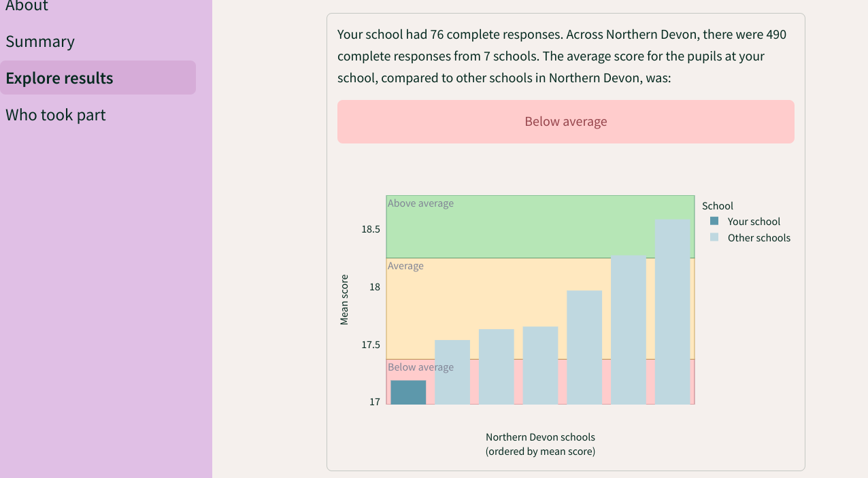Screen dimensions: 868x478
Task: Open the Who took part page
Action: point(56,115)
